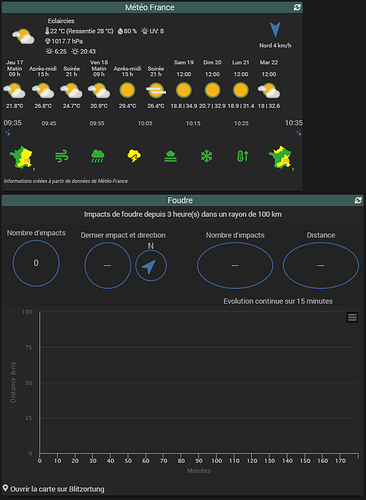Screen dimensions: 366x500
Task: Select Ven 18 Matin forecast icon
Action: (99, 91)
